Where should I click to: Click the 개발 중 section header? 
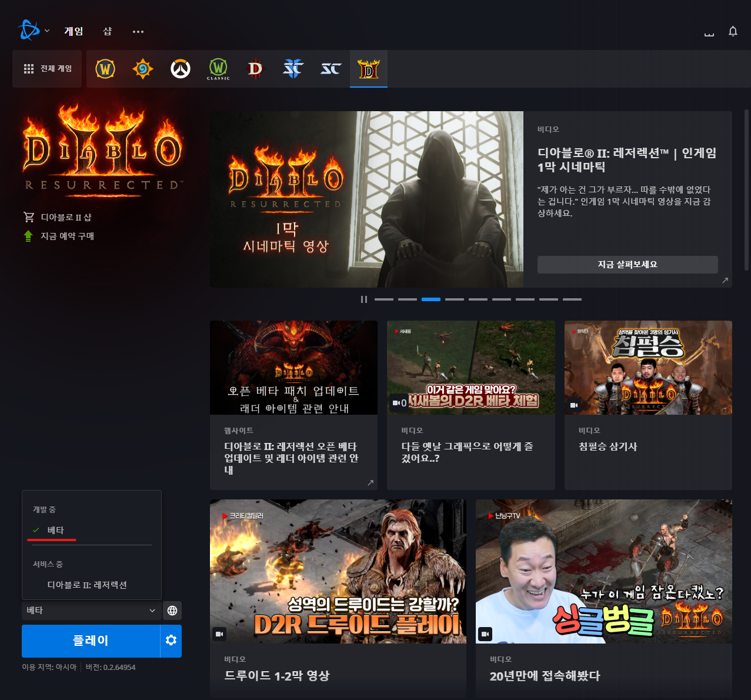(x=44, y=509)
